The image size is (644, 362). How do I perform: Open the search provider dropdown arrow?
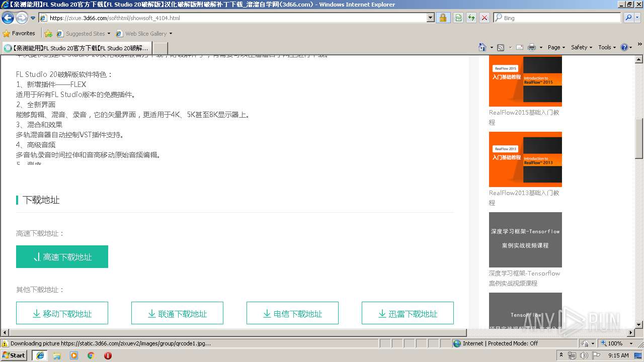tap(638, 18)
